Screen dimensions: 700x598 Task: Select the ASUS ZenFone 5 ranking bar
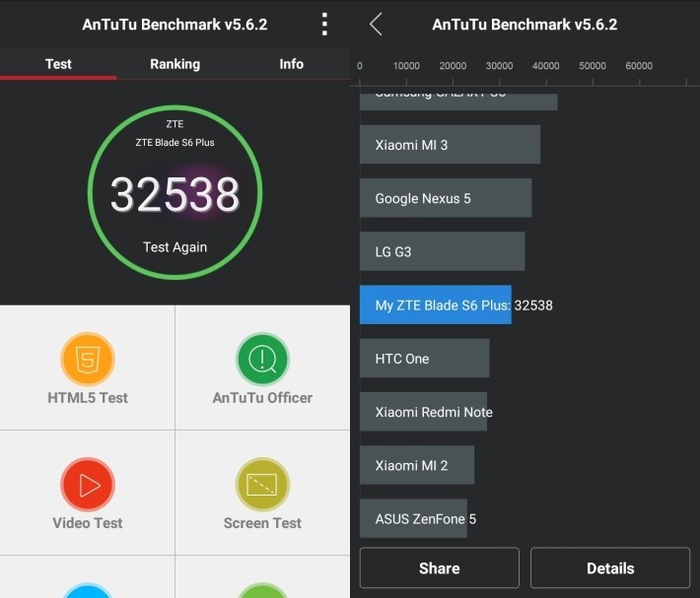pyautogui.click(x=413, y=519)
